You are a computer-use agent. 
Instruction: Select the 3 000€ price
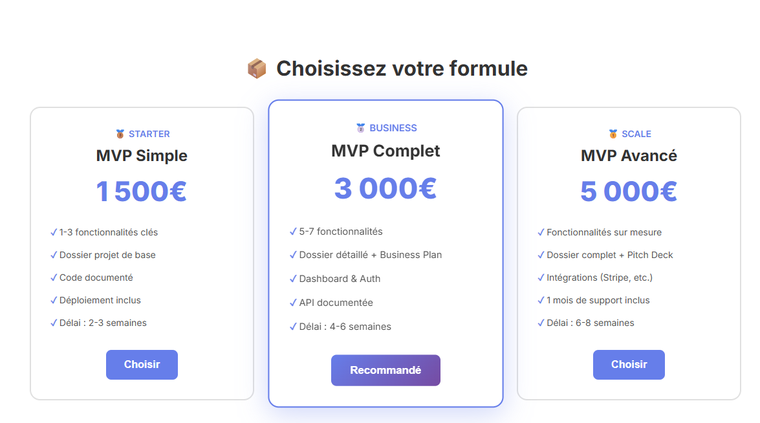click(385, 188)
